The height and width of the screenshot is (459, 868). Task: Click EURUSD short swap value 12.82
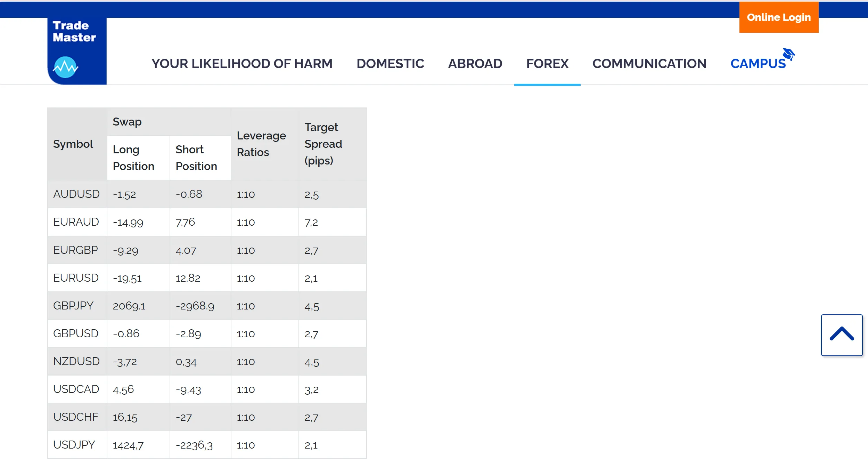point(188,278)
